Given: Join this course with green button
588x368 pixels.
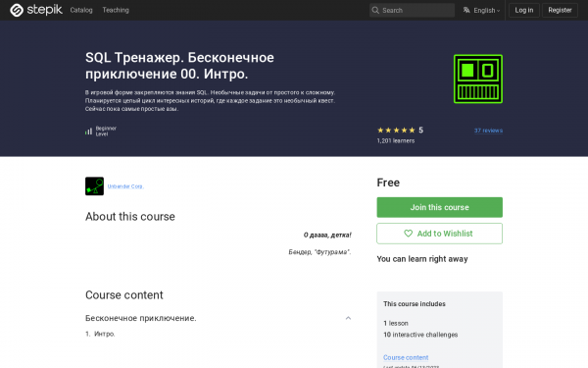Looking at the screenshot, I should (x=439, y=207).
